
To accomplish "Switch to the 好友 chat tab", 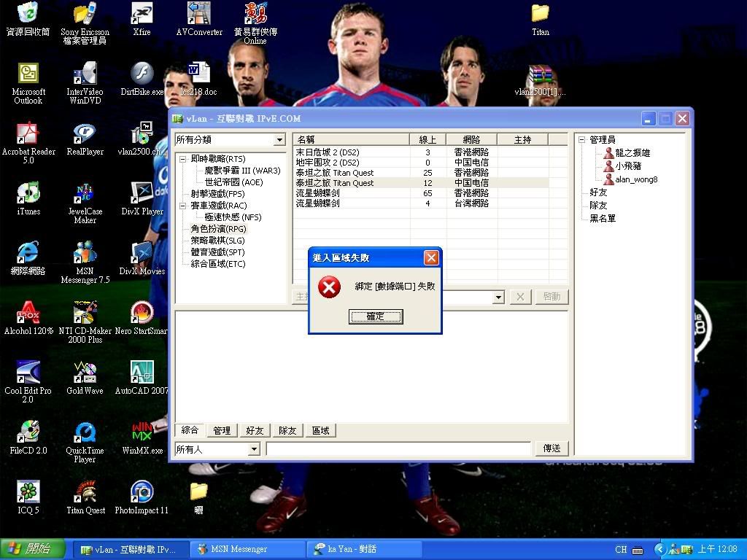I will [x=255, y=431].
